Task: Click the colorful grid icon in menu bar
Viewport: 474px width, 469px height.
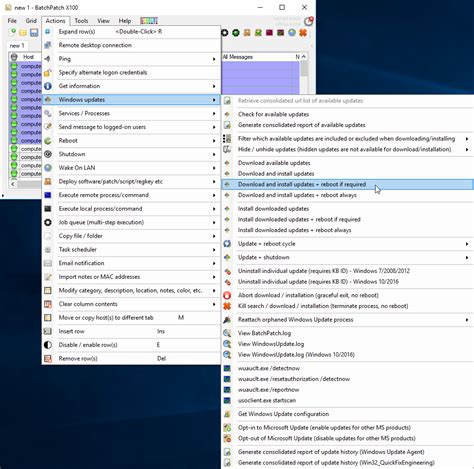Action: [149, 21]
